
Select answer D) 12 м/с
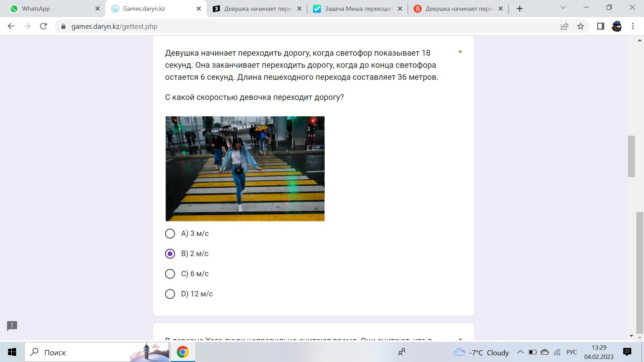click(x=170, y=294)
